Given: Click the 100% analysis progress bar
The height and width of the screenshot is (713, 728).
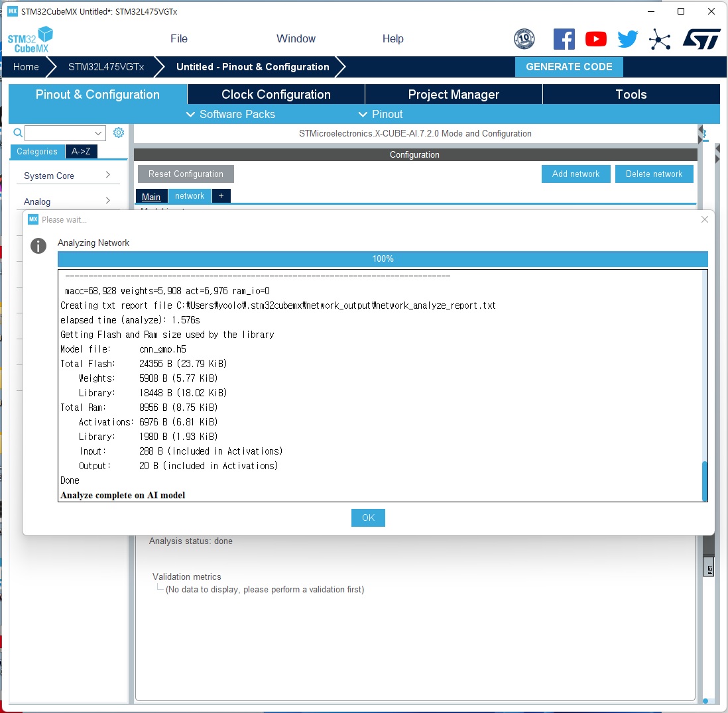Looking at the screenshot, I should click(383, 259).
